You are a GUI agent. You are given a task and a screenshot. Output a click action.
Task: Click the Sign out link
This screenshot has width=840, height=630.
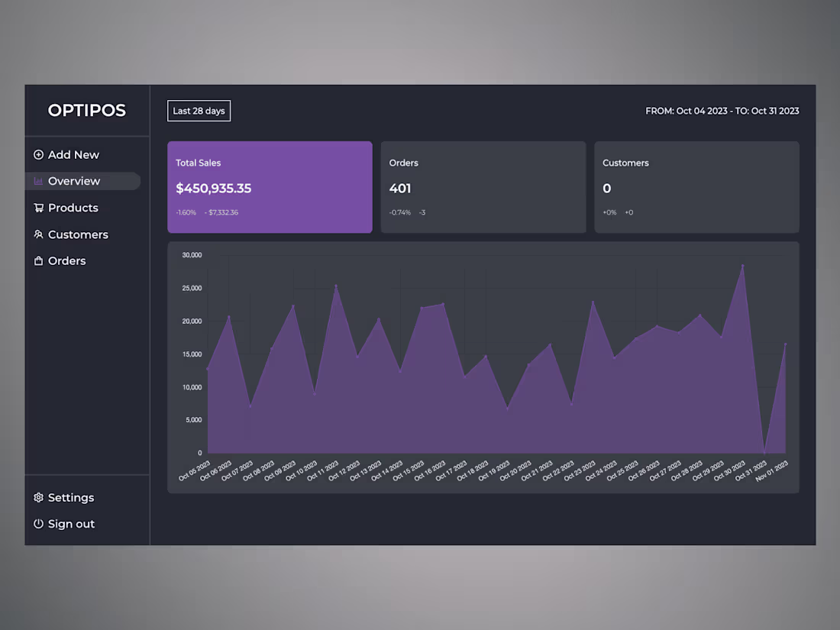(71, 524)
